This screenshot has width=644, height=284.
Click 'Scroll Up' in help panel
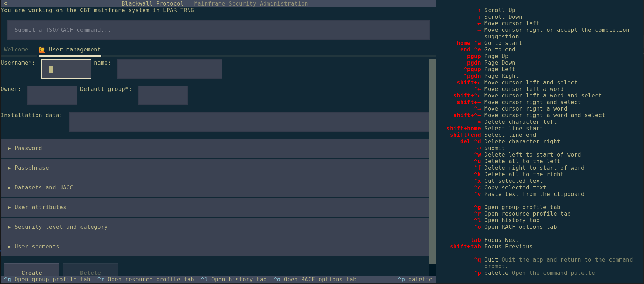pyautogui.click(x=500, y=10)
